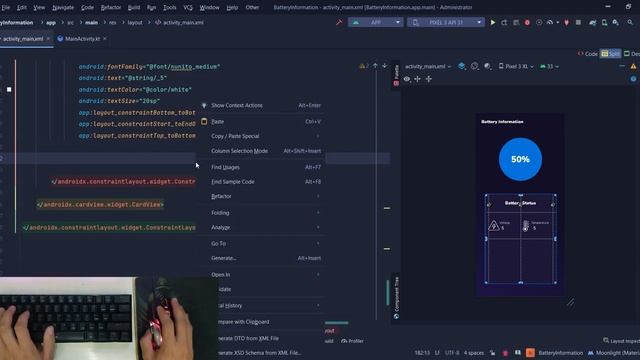Click the Moonlight theme status entry
The height and width of the screenshot is (360, 640).
[x=613, y=353]
